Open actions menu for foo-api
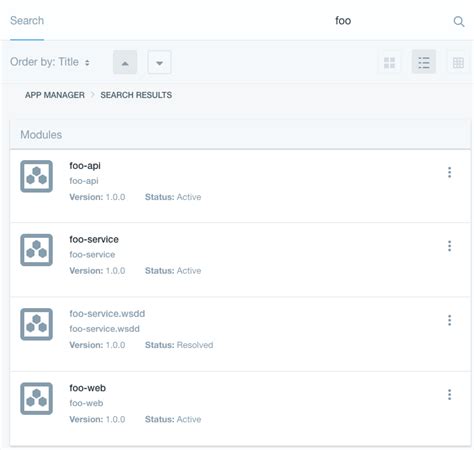The image size is (474, 450). pos(449,172)
